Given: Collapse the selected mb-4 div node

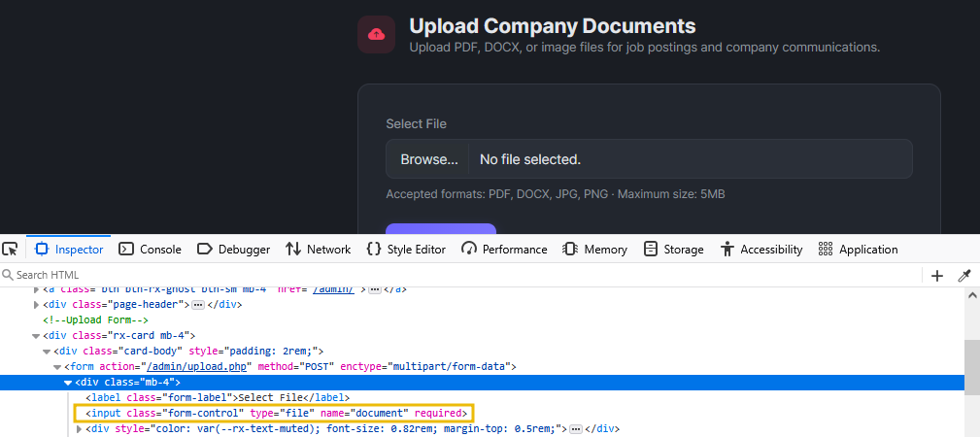Looking at the screenshot, I should click(68, 383).
